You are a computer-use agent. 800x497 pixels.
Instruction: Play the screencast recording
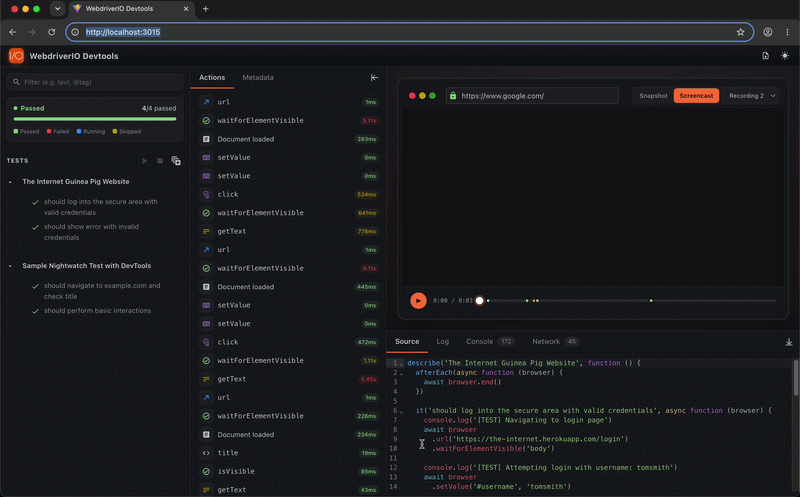pos(418,301)
